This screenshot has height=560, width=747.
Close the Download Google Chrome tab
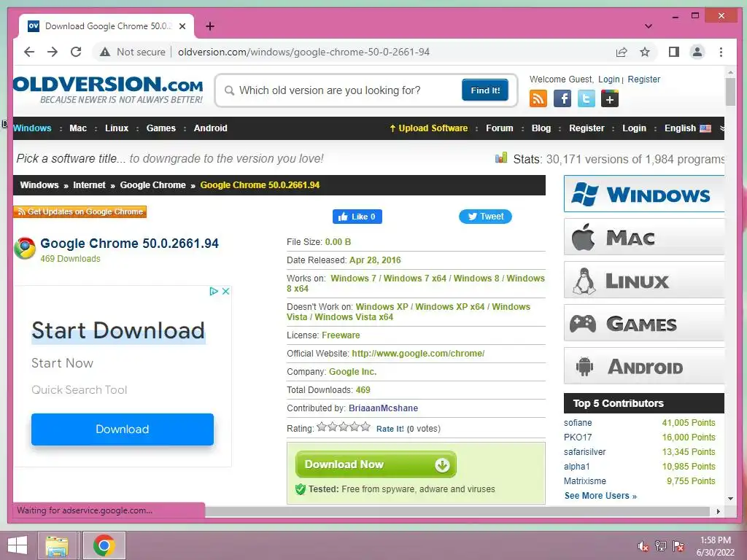pos(182,26)
